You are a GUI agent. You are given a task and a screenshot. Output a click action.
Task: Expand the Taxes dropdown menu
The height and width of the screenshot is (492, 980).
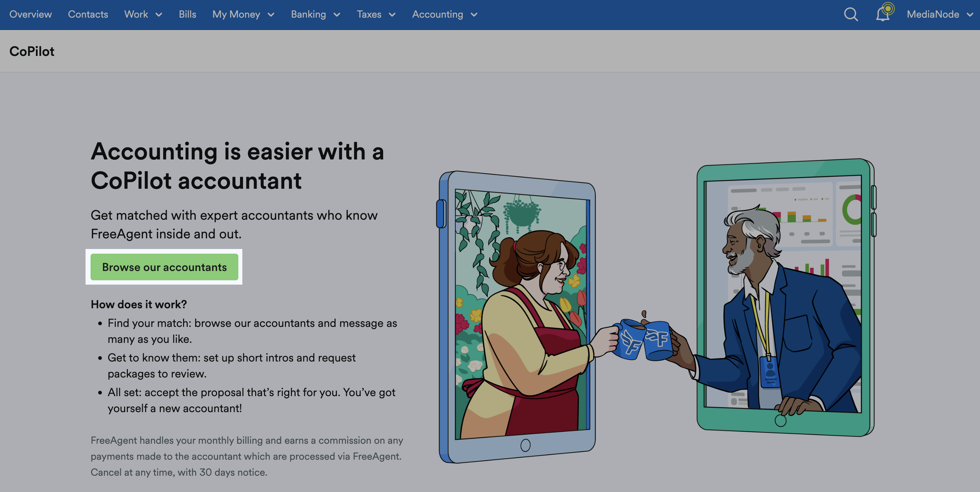click(x=376, y=14)
